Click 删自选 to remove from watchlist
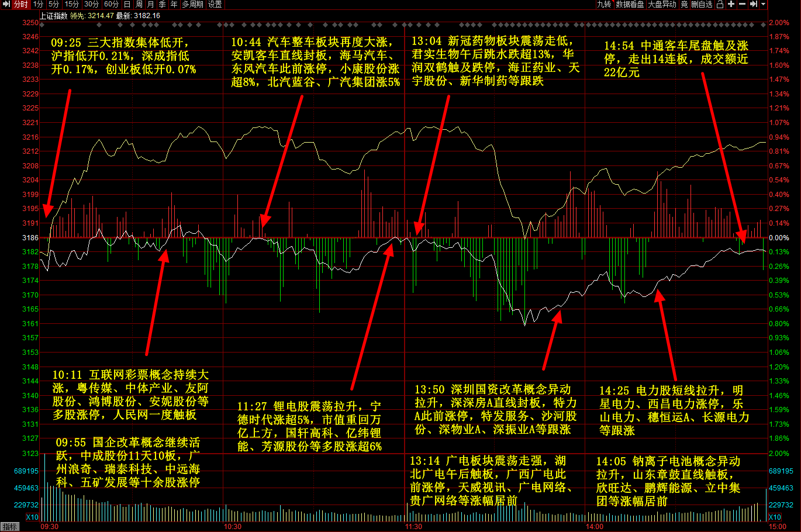This screenshot has width=801, height=532. click(x=702, y=4)
